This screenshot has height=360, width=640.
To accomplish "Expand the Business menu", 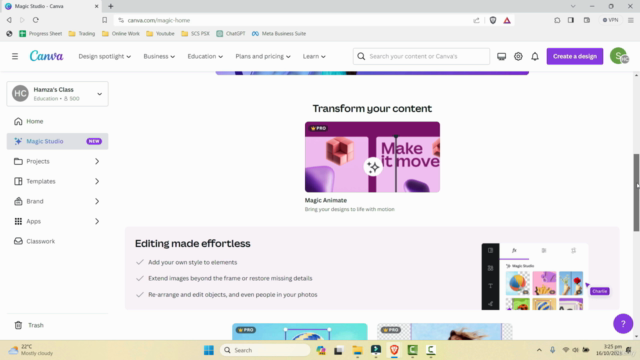I will [159, 56].
